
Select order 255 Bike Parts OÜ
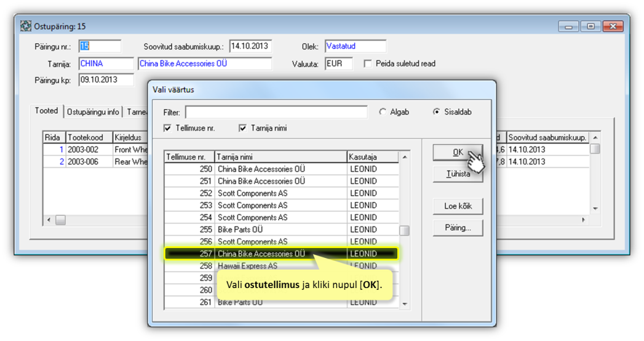point(281,230)
